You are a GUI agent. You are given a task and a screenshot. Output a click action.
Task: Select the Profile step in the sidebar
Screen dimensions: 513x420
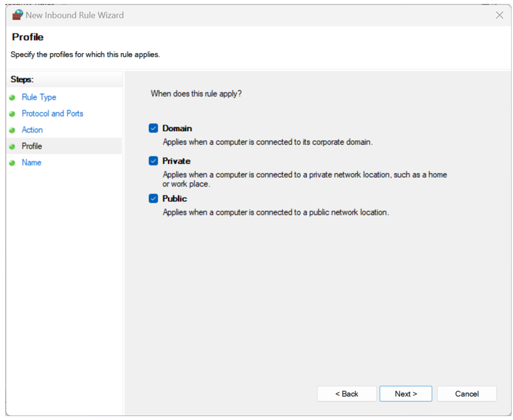pos(31,146)
